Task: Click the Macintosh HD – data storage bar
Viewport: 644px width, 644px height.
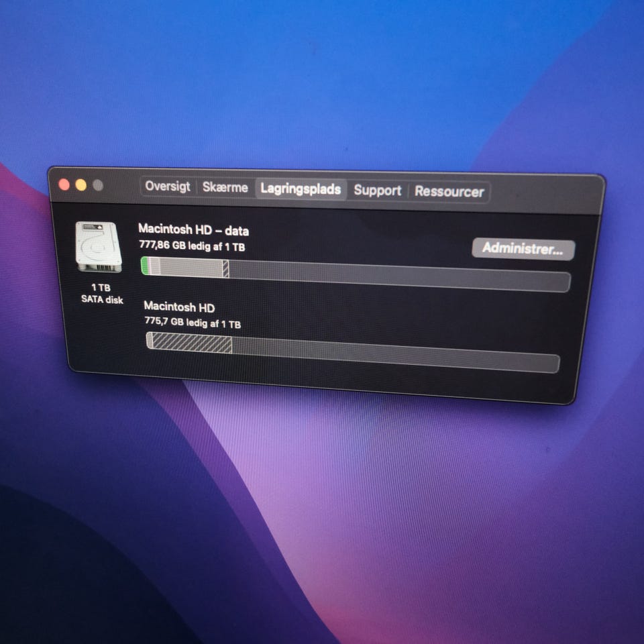Action: point(356,274)
